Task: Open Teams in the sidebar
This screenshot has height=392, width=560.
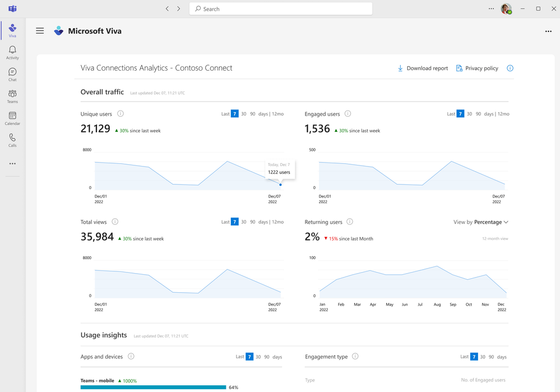Action: pyautogui.click(x=12, y=96)
